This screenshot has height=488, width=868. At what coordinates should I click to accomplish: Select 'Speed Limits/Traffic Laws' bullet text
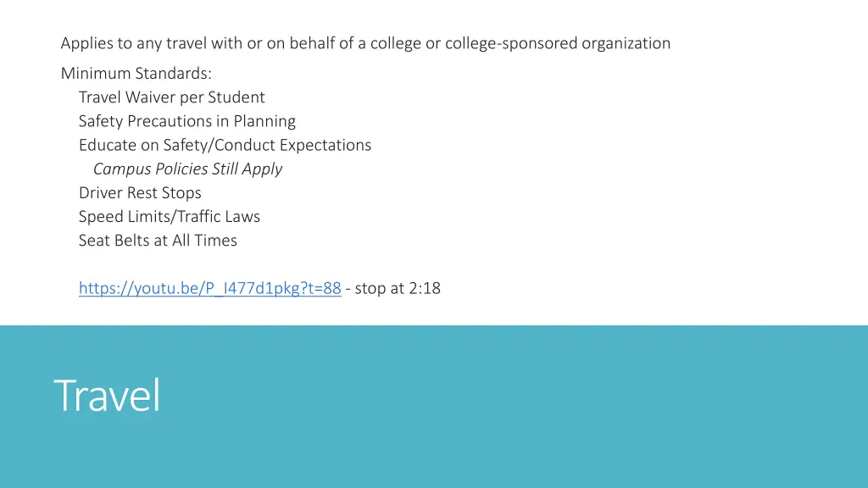pos(170,216)
